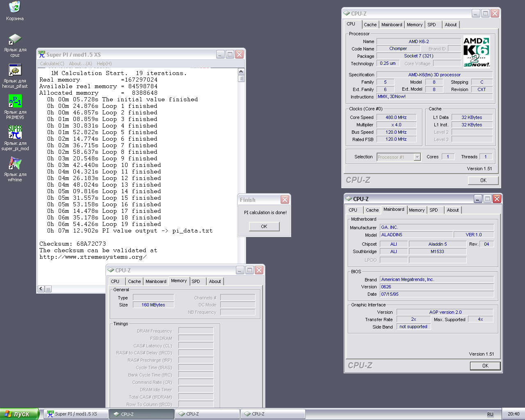Minimize the Memory CPU-Z window
The image size is (525, 420).
(240, 270)
